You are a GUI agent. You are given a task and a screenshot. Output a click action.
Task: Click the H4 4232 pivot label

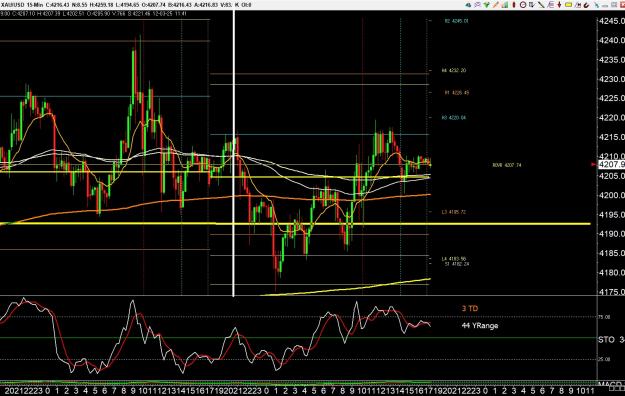[454, 70]
